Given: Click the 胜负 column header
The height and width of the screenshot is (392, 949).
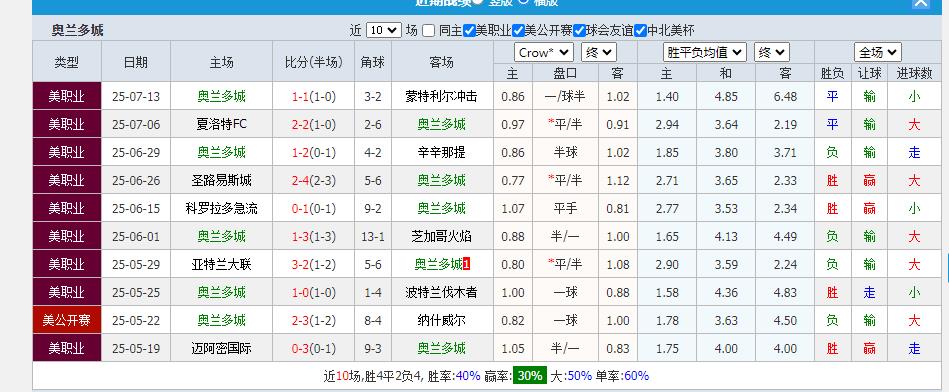Looking at the screenshot, I should [832, 73].
